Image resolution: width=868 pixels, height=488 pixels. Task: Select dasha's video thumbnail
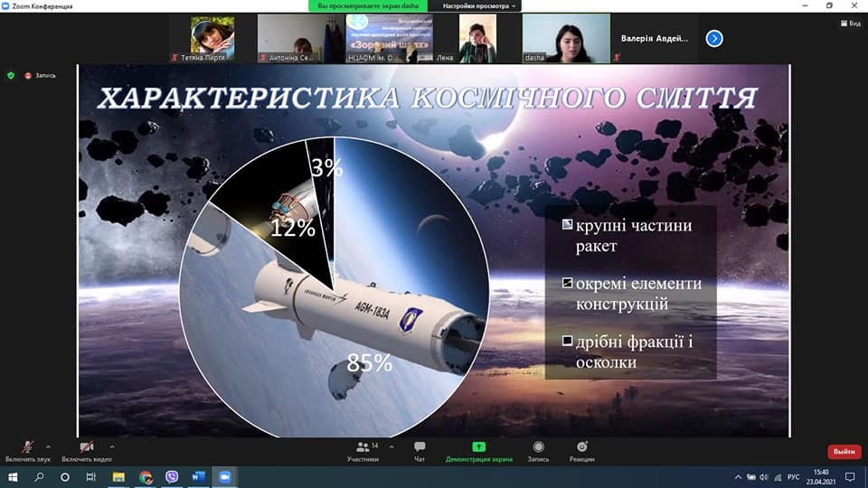coord(566,38)
